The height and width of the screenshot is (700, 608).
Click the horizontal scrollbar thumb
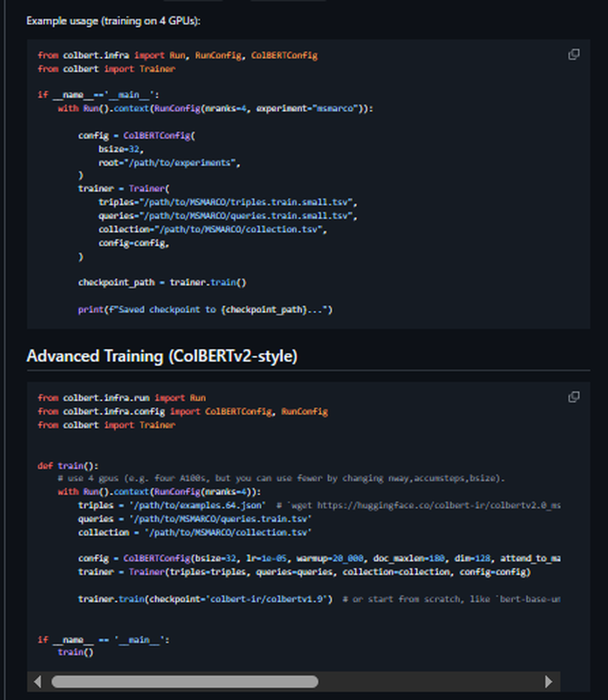[184, 681]
